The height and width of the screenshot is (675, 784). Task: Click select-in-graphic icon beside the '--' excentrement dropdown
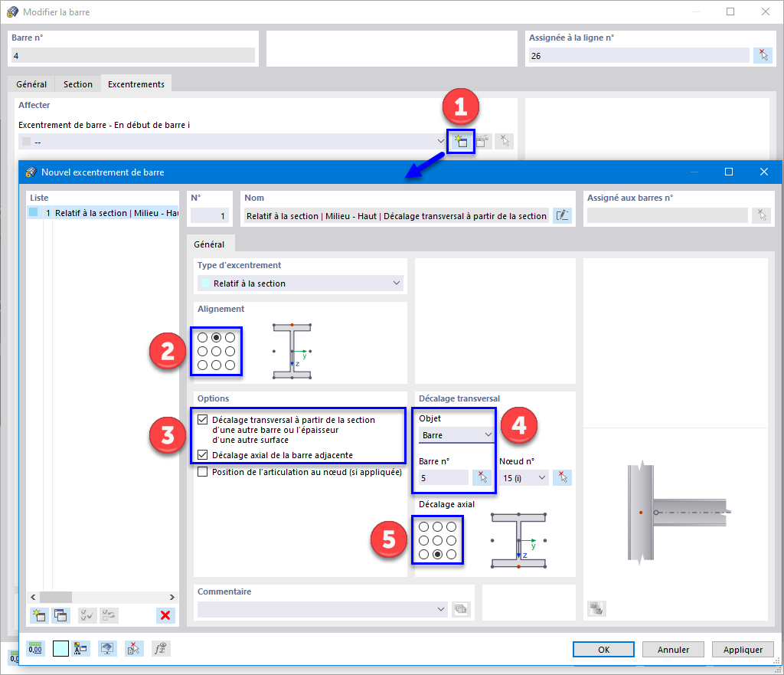(x=505, y=142)
